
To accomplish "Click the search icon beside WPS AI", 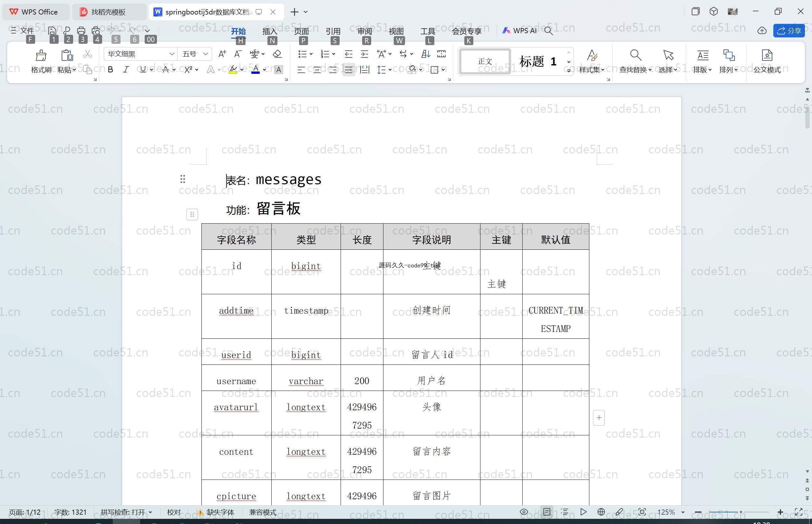I will (548, 31).
